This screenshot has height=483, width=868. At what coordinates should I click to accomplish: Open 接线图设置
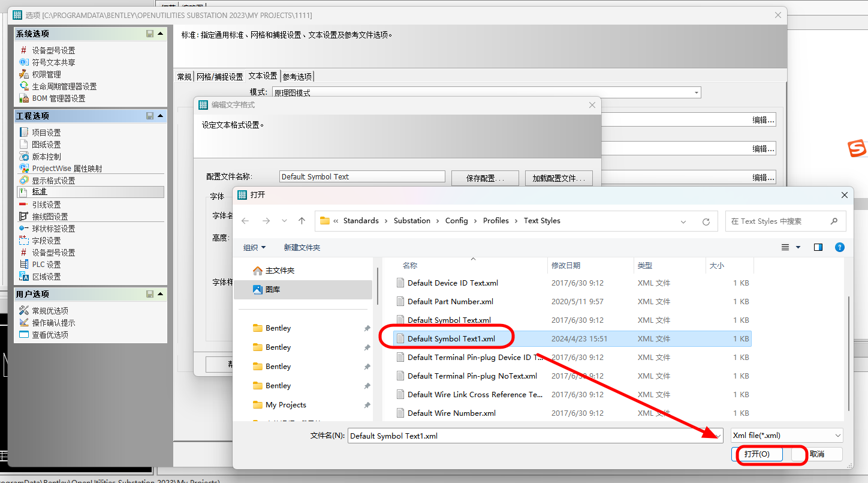[50, 217]
